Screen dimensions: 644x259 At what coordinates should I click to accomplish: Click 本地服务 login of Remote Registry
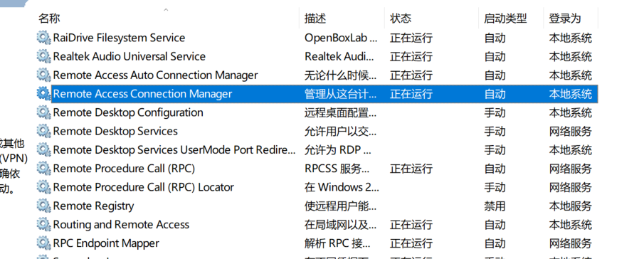[571, 206]
